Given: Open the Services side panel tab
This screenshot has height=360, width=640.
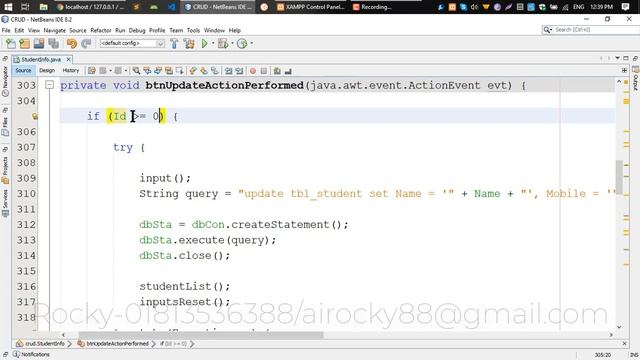Looking at the screenshot, I should pyautogui.click(x=5, y=203).
